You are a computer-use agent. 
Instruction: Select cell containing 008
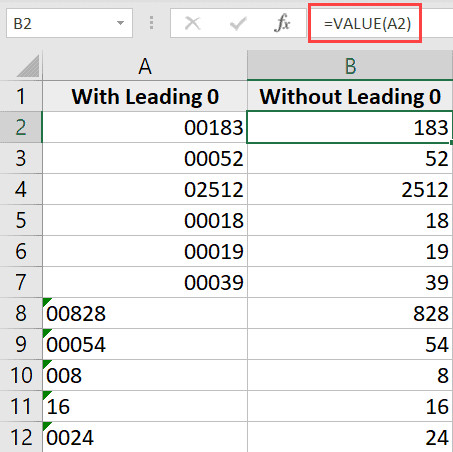(145, 375)
